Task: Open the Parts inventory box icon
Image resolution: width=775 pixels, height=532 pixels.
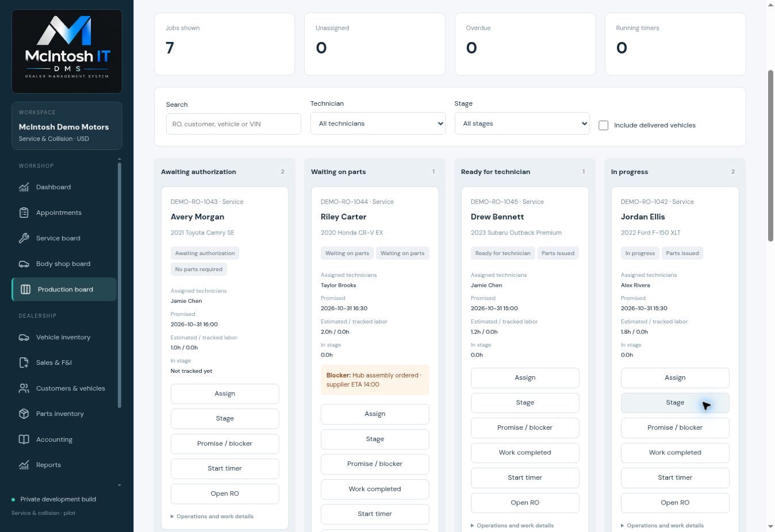Action: point(24,414)
